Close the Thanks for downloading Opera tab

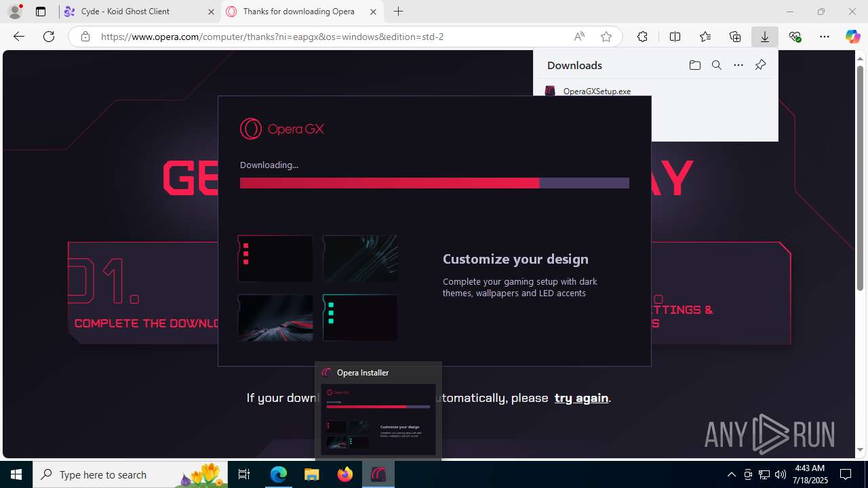coord(373,12)
